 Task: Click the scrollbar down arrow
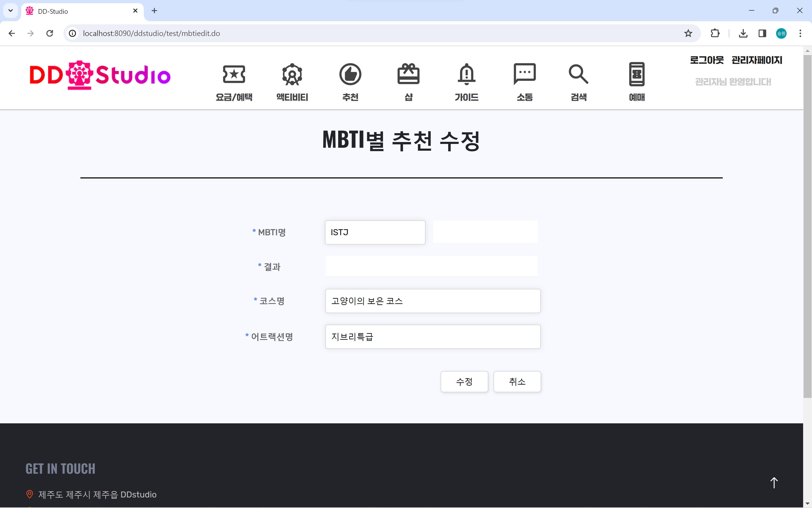pyautogui.click(x=807, y=504)
